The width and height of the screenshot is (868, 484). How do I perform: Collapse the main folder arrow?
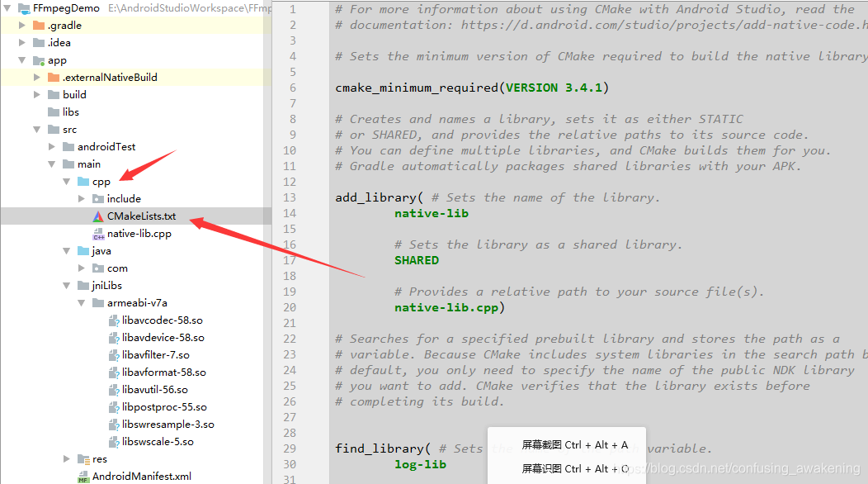click(x=52, y=164)
